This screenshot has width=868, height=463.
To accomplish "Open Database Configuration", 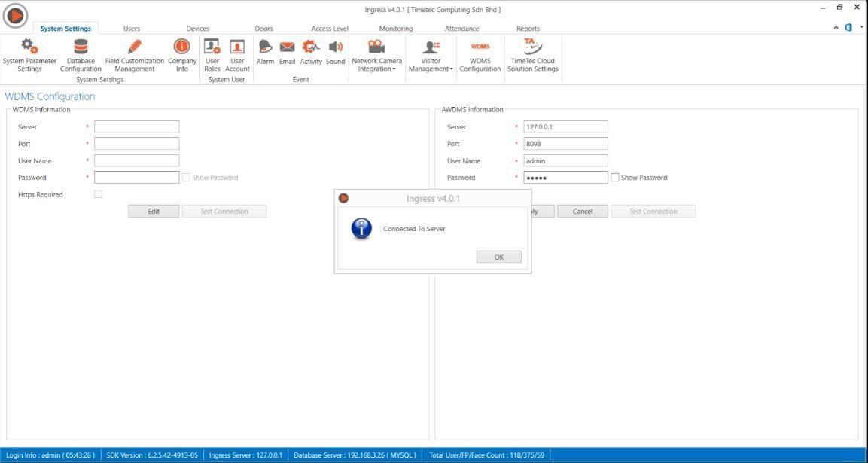I will [x=81, y=56].
